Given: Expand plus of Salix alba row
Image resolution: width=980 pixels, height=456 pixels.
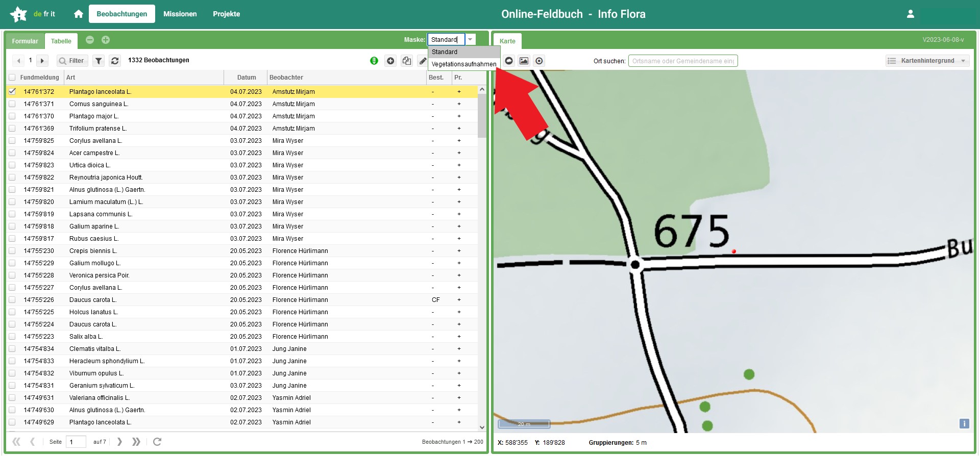Looking at the screenshot, I should pyautogui.click(x=459, y=337).
